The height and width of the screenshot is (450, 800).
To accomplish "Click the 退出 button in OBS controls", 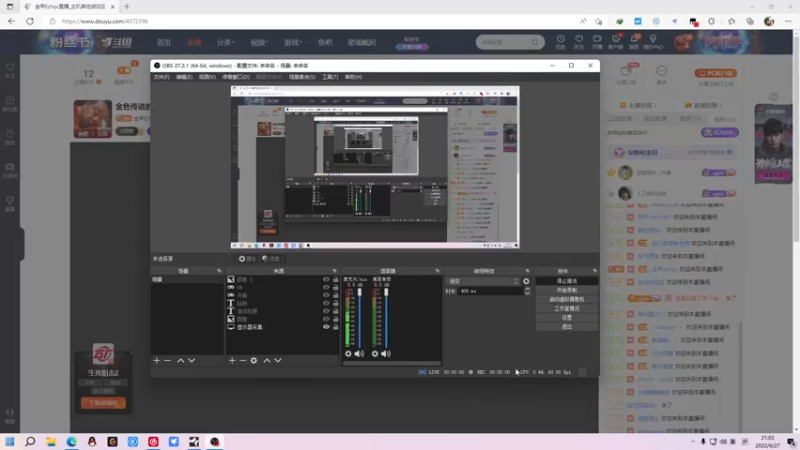I will (x=566, y=327).
